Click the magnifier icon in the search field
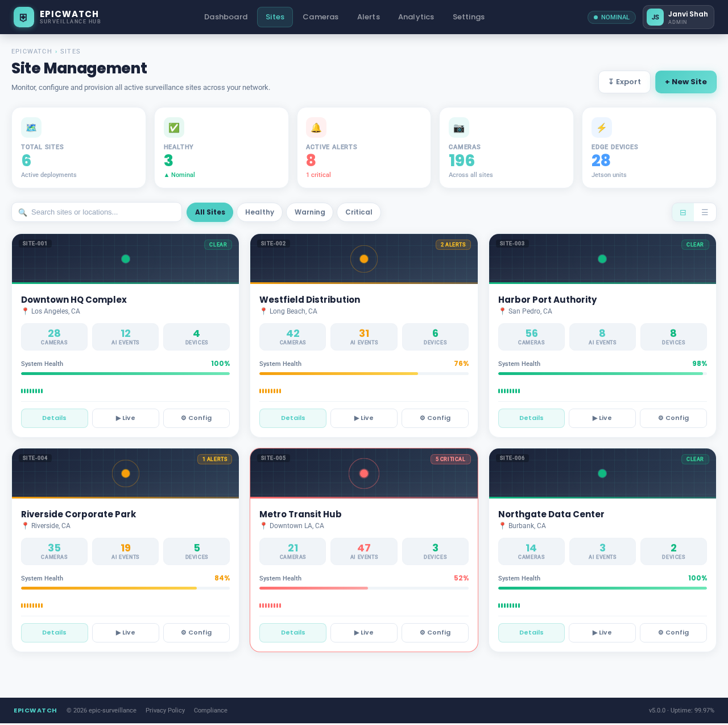728x725 pixels. [x=22, y=212]
